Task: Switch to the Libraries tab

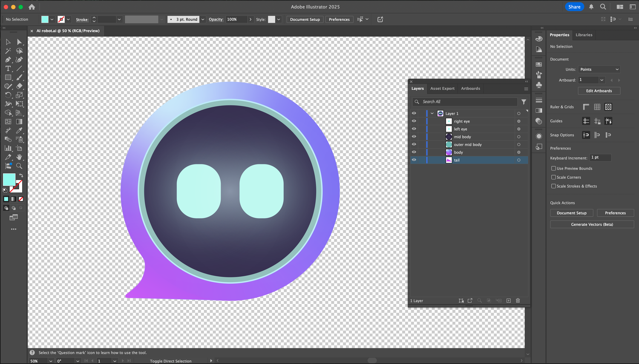Action: (x=584, y=35)
